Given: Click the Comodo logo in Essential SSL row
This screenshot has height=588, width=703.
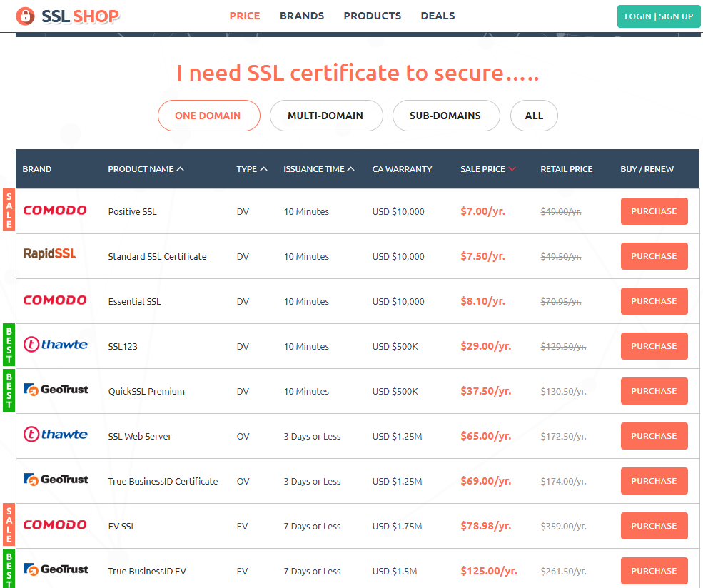Looking at the screenshot, I should tap(55, 300).
